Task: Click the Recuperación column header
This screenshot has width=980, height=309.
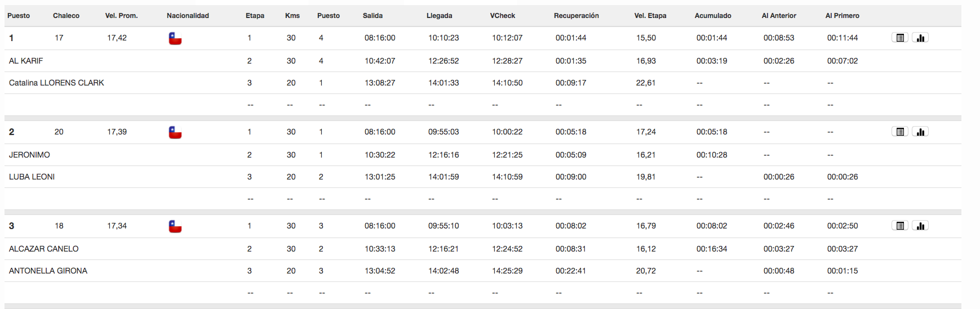Action: [x=576, y=16]
